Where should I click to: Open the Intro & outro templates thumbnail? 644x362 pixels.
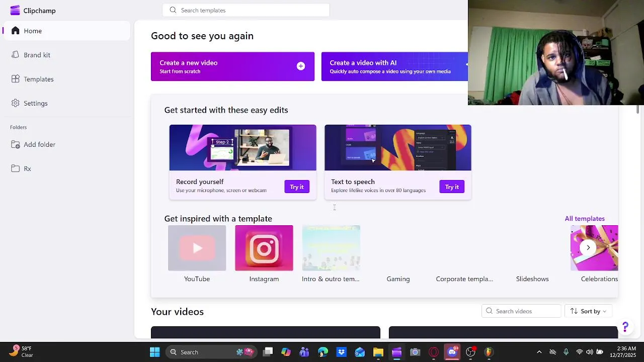coord(331,248)
